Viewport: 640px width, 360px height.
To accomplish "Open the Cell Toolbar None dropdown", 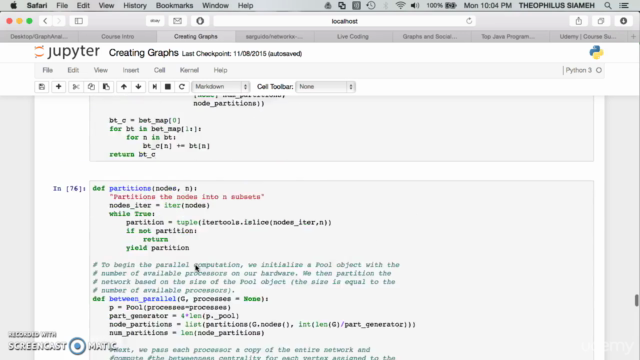I will (325, 87).
